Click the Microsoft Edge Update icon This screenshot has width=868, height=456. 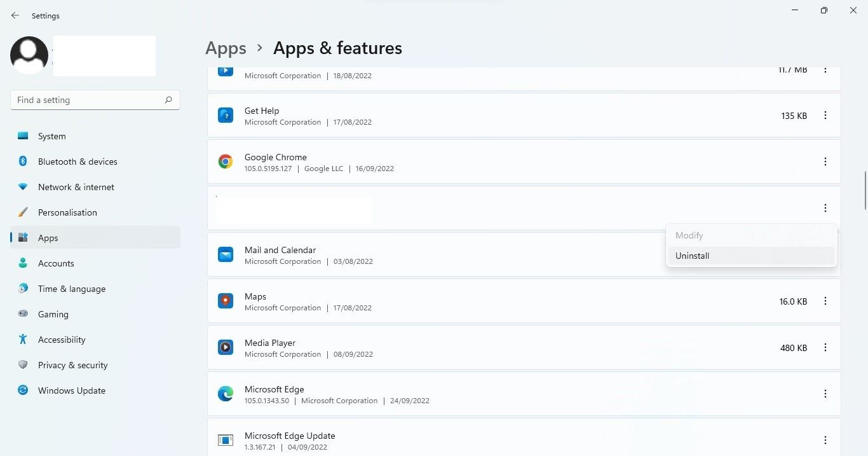coord(226,440)
